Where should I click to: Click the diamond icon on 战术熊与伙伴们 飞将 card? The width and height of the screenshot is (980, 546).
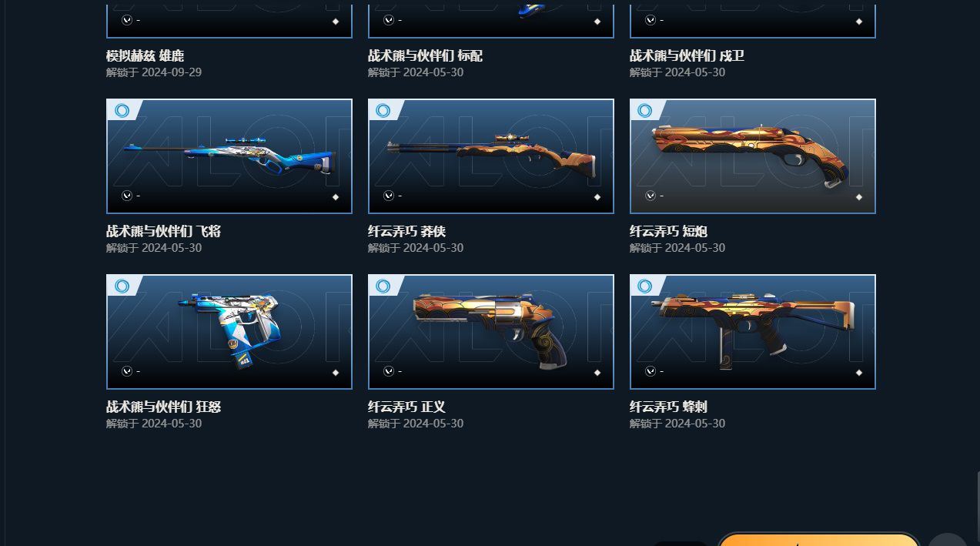click(336, 197)
